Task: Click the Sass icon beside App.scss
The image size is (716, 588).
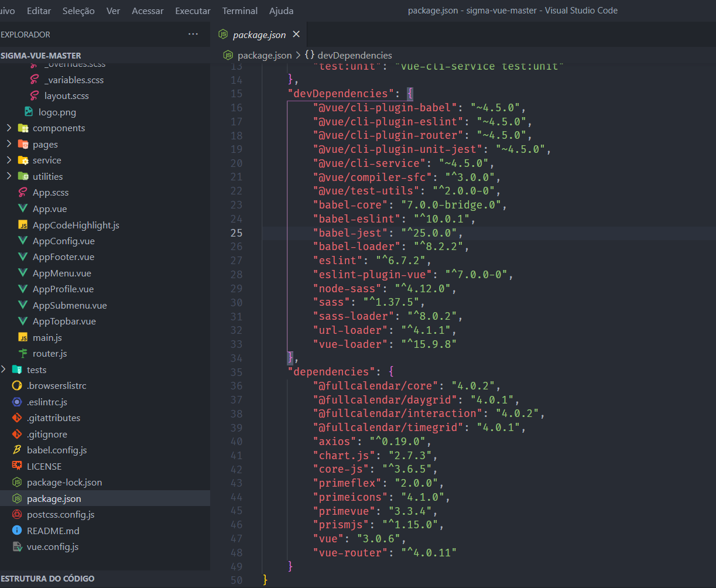Action: (x=23, y=192)
